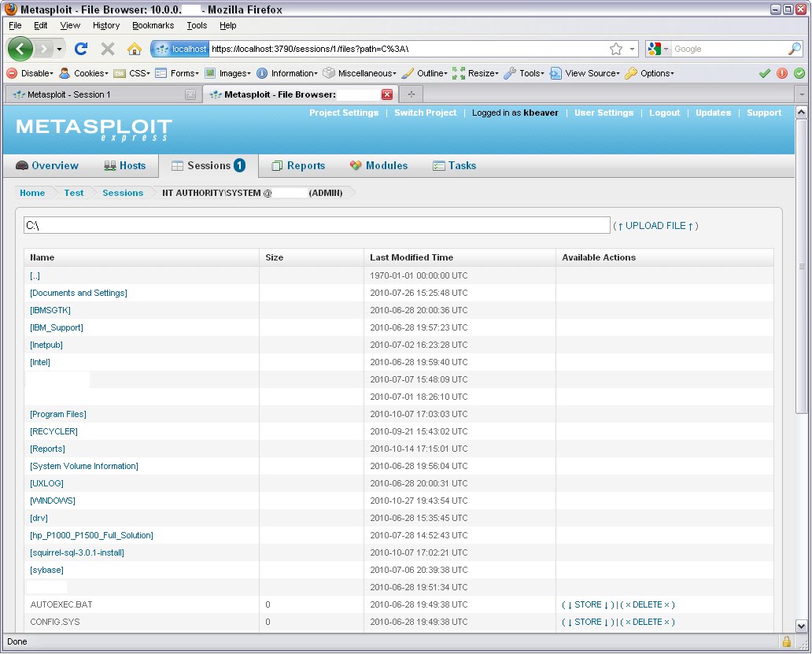This screenshot has height=654, width=812.
Task: Click the Project Settings link
Action: point(344,113)
